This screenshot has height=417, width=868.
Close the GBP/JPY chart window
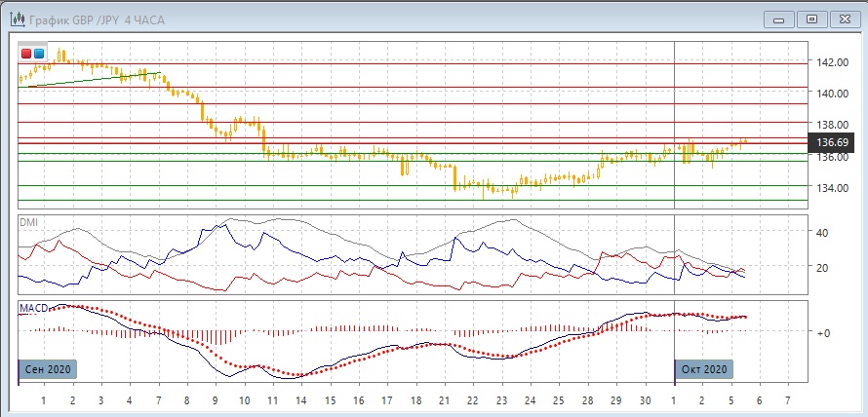[845, 18]
